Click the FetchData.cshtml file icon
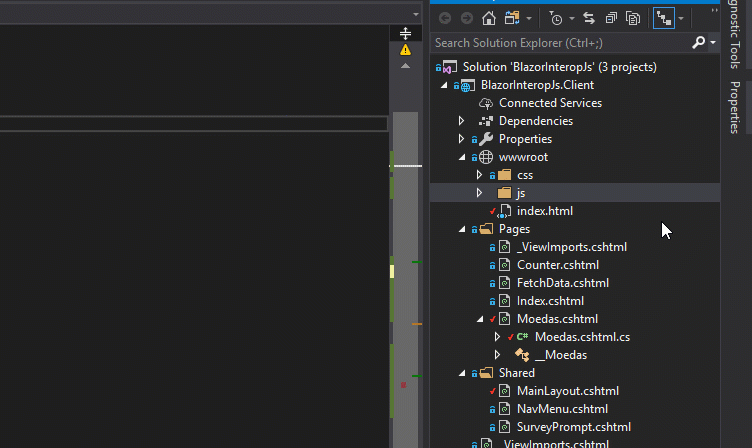 (504, 283)
